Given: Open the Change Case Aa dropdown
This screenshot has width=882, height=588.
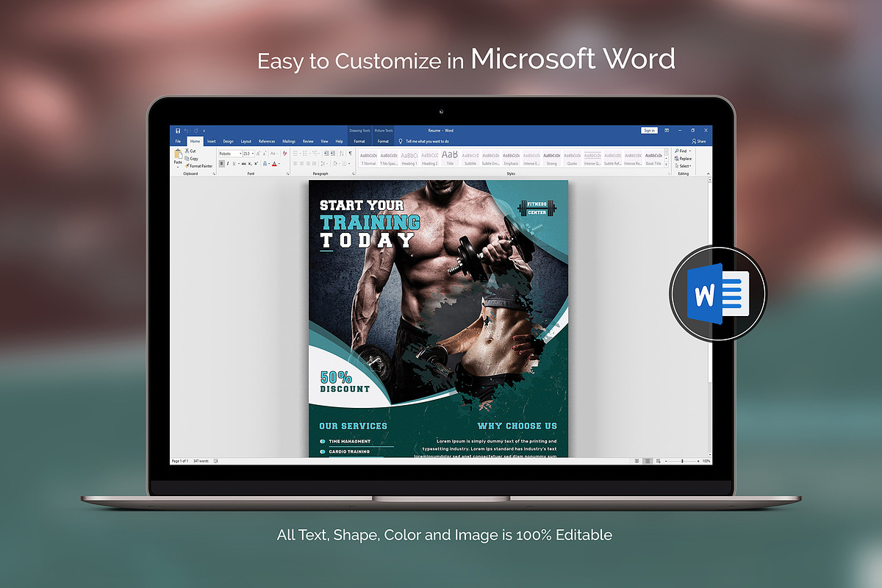Looking at the screenshot, I should pyautogui.click(x=275, y=154).
